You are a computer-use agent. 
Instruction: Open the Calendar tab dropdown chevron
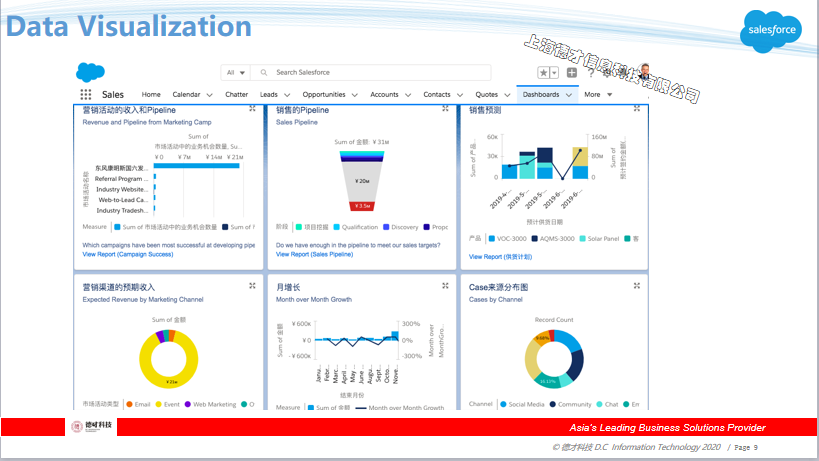coord(209,95)
